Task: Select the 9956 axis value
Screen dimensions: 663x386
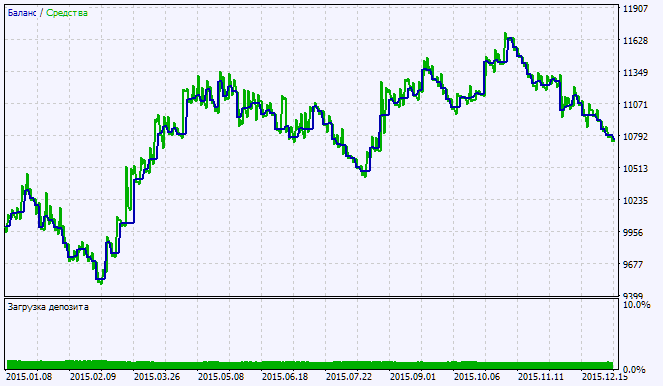Action: click(633, 233)
